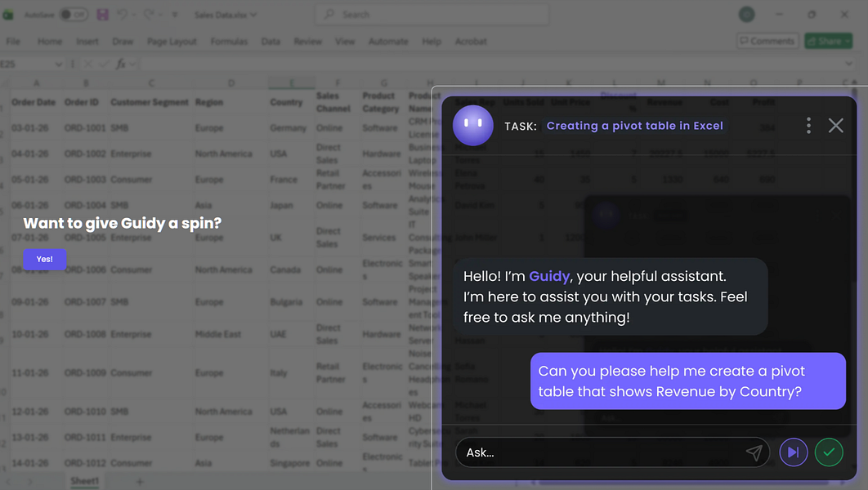Click the Comments button
The height and width of the screenshot is (490, 868).
pyautogui.click(x=767, y=41)
